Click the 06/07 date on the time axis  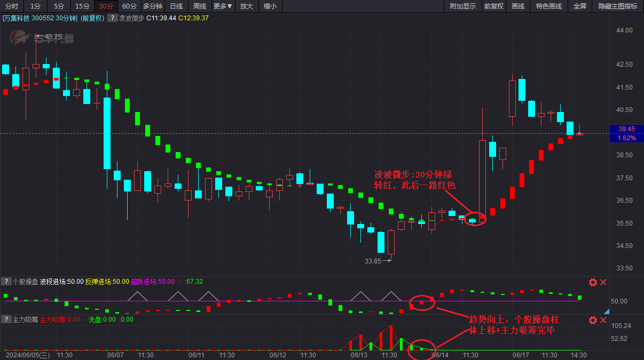point(116,355)
